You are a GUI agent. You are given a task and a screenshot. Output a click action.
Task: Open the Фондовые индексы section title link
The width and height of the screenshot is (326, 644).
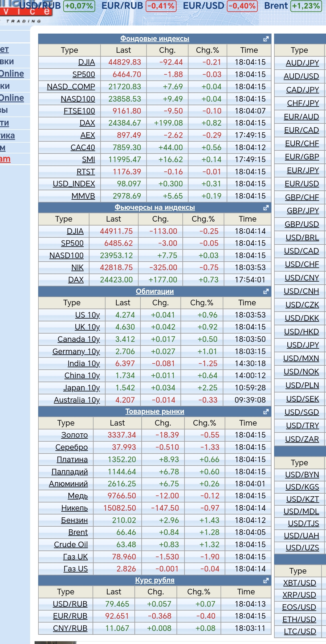[155, 39]
